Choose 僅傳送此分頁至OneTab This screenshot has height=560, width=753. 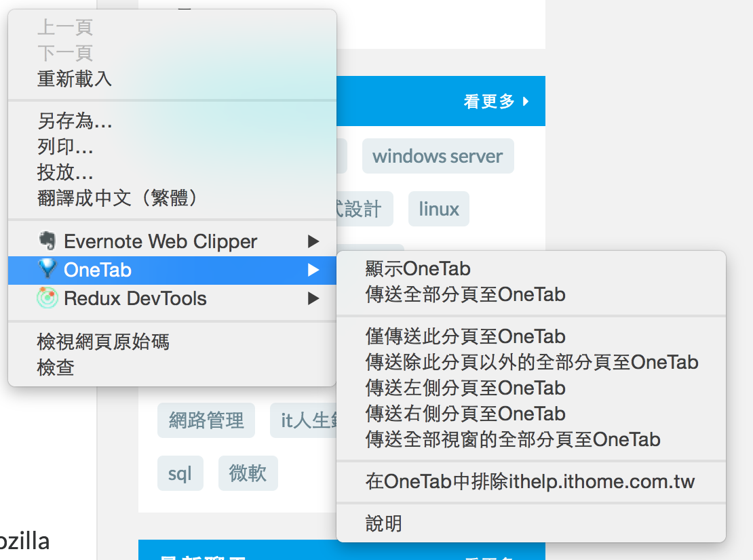click(x=531, y=336)
